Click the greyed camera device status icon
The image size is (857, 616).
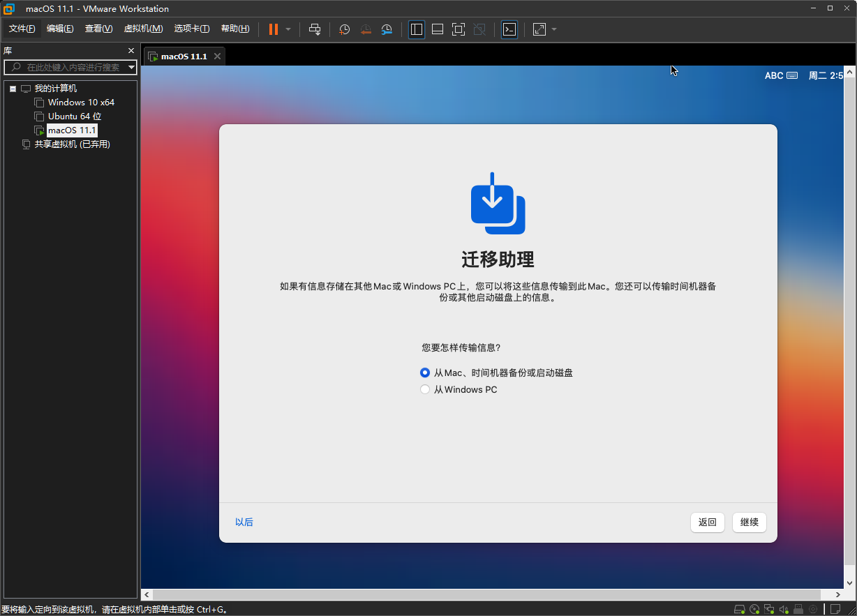[813, 609]
